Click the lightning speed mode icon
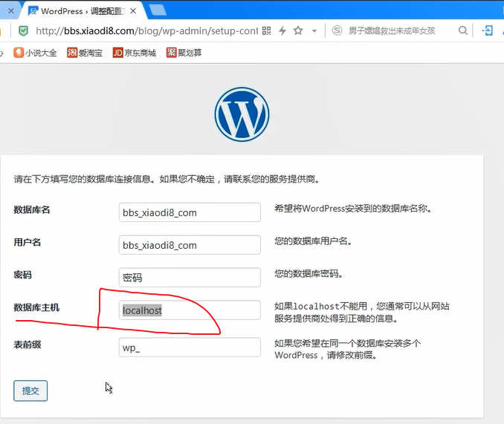Image resolution: width=504 pixels, height=424 pixels. (282, 30)
